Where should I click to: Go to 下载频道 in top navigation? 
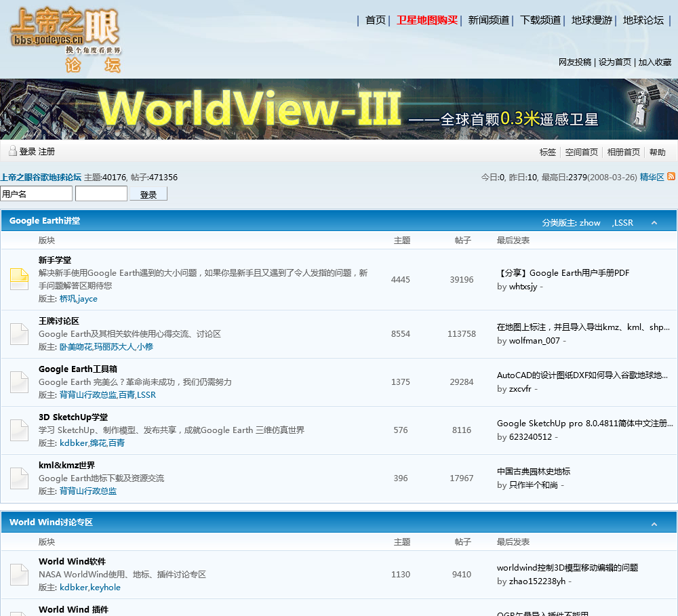(540, 20)
